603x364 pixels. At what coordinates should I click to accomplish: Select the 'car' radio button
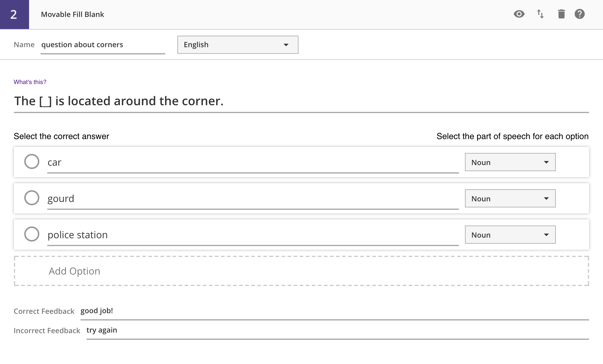pyautogui.click(x=32, y=162)
